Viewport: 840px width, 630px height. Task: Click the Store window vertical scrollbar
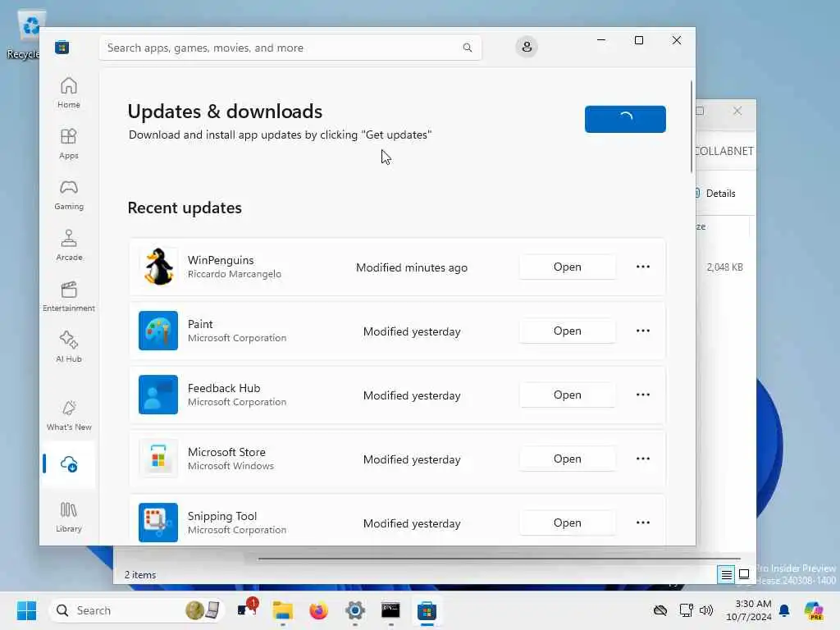[x=692, y=127]
